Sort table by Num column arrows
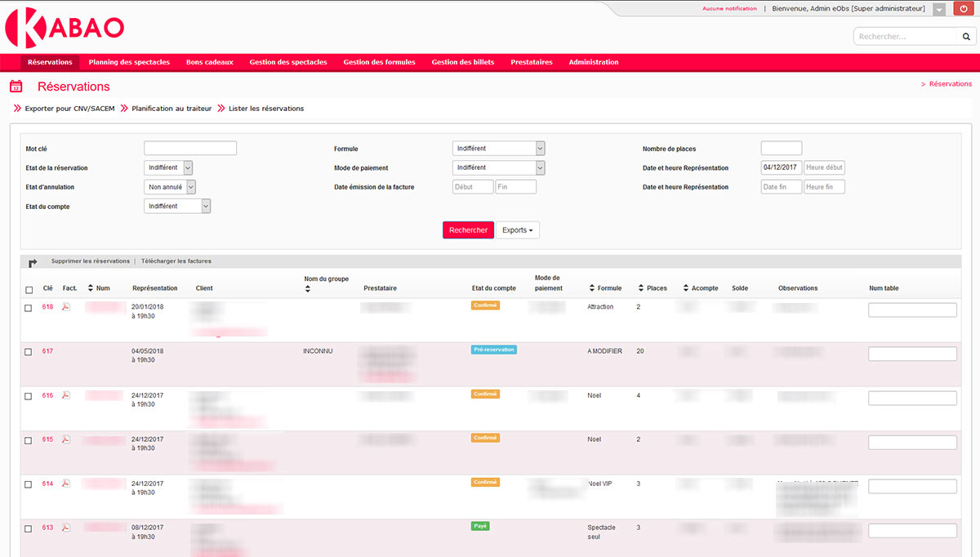The width and height of the screenshot is (980, 557). click(x=91, y=288)
